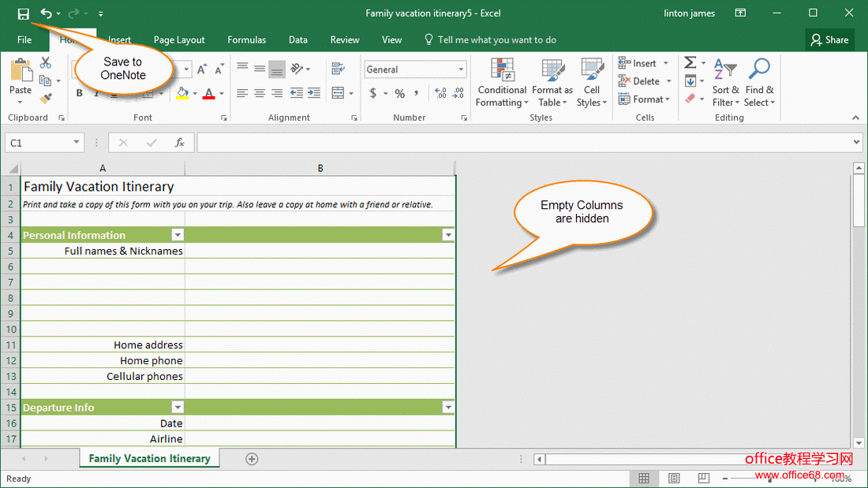The height and width of the screenshot is (488, 868).
Task: Click the Increase Decimal icon
Action: click(x=440, y=94)
